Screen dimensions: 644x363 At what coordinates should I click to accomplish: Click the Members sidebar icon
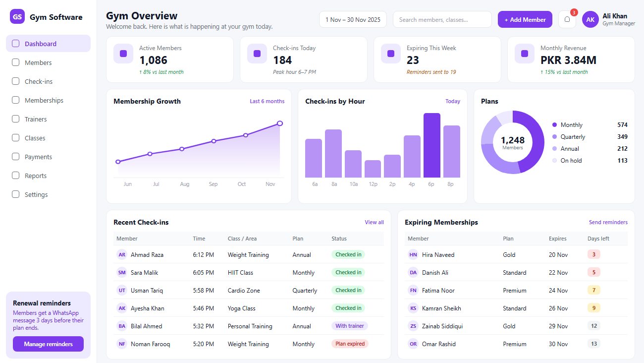[15, 62]
